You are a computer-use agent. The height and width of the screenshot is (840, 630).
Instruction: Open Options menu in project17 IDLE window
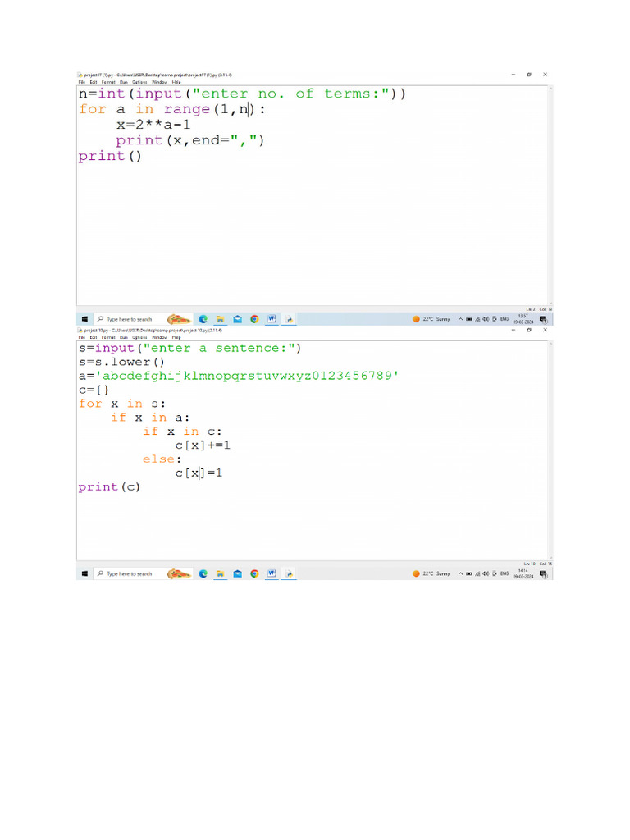point(139,83)
